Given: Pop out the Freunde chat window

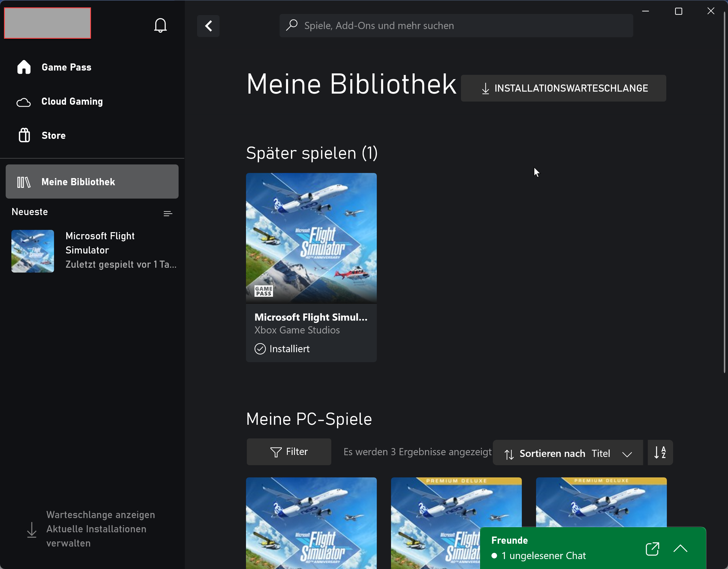Looking at the screenshot, I should (x=652, y=549).
